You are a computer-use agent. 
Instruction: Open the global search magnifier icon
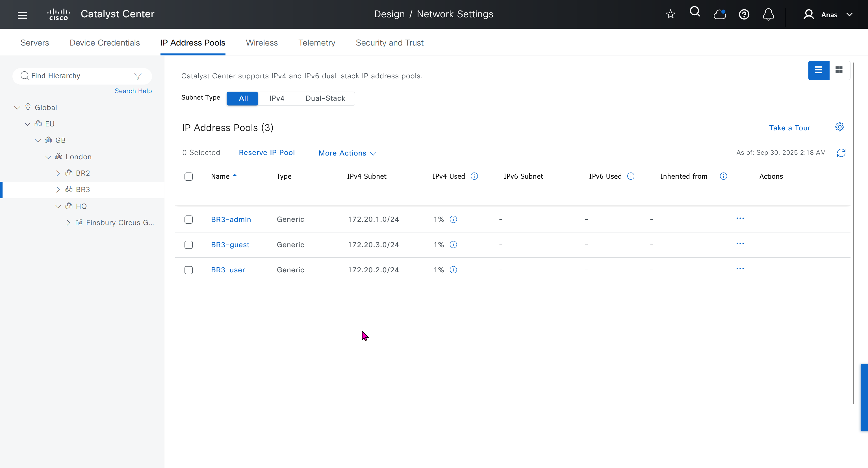pyautogui.click(x=695, y=12)
